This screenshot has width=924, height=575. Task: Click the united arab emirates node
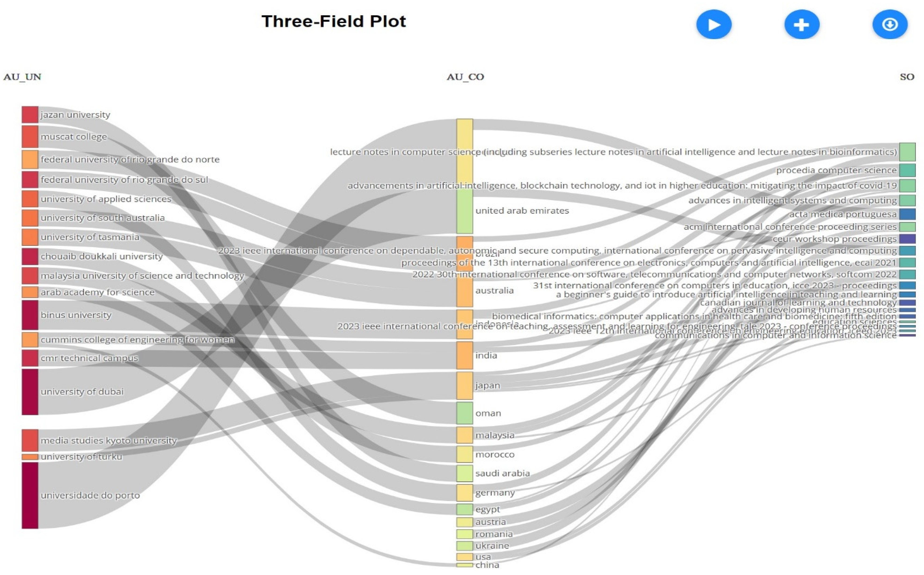[x=465, y=211]
